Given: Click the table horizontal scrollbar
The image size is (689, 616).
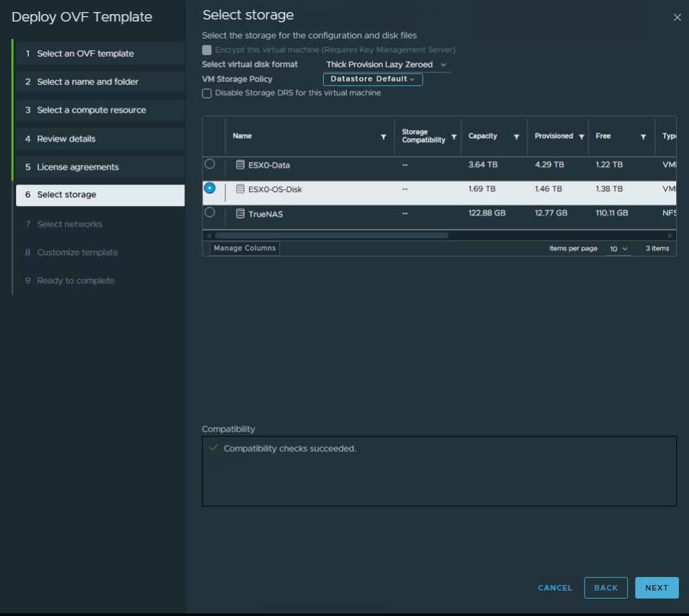Looking at the screenshot, I should coord(331,236).
